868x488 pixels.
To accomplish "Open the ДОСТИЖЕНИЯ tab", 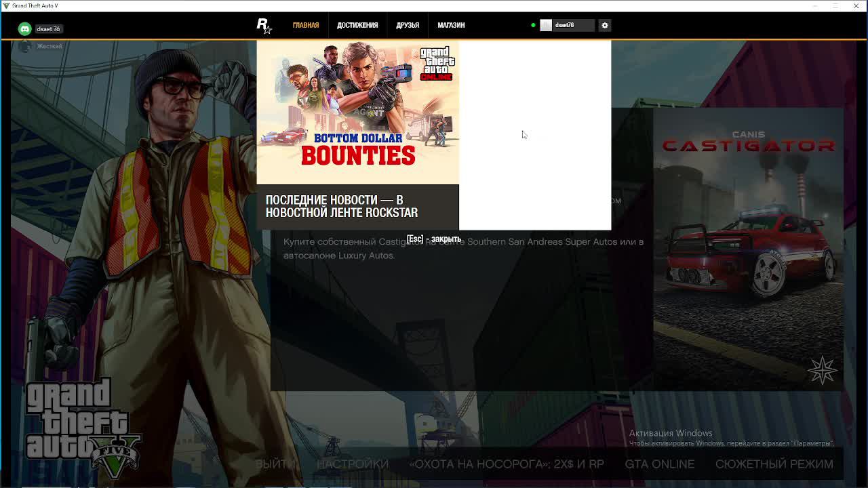I will [357, 25].
